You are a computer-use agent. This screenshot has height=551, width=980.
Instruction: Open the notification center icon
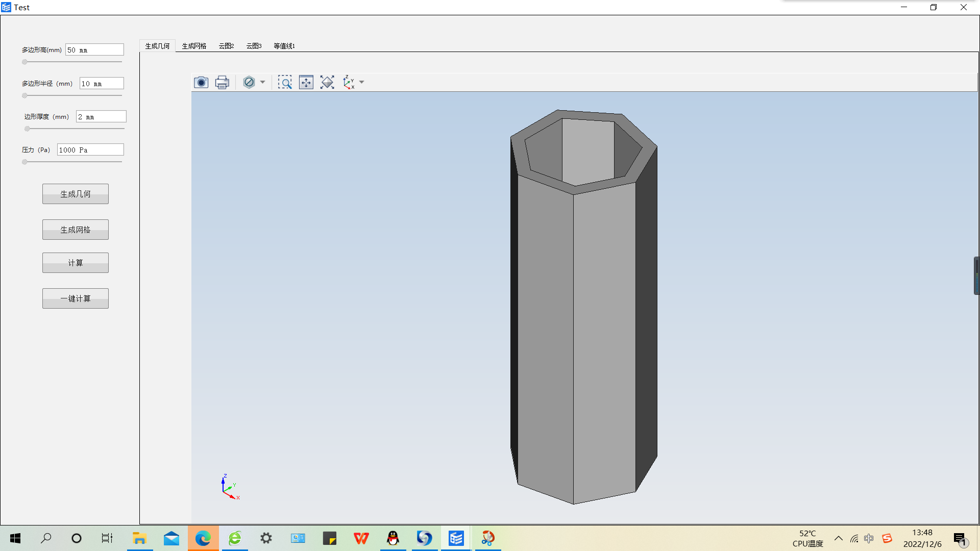pos(961,539)
